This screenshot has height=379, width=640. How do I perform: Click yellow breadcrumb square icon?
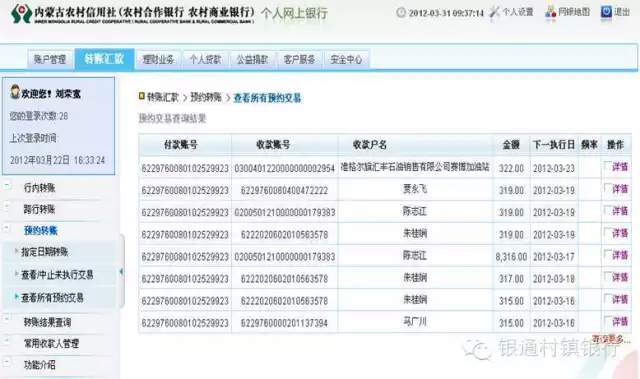coord(142,96)
